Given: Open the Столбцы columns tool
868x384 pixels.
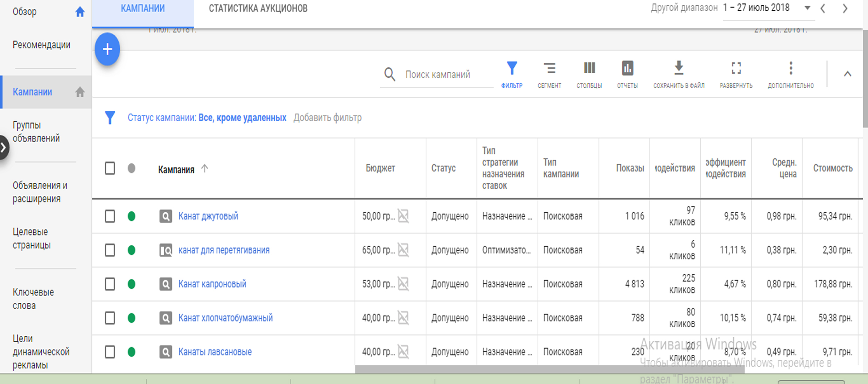Looking at the screenshot, I should click(x=589, y=75).
